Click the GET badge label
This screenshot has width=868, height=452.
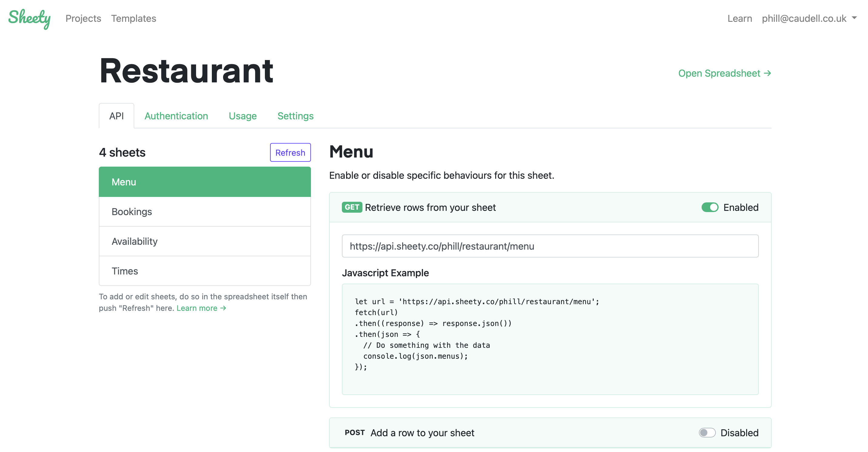coord(352,208)
